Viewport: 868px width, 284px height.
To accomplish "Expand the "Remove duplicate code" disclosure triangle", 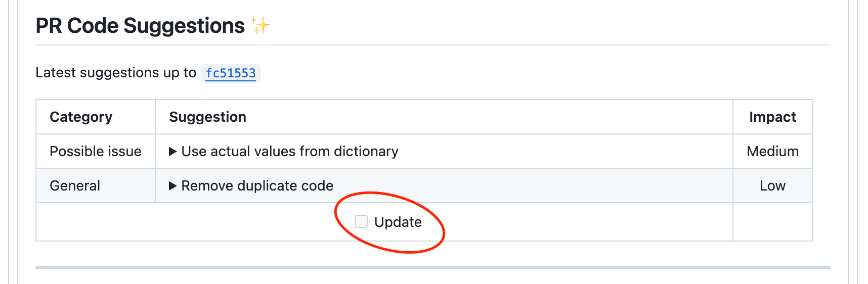I will pos(172,186).
